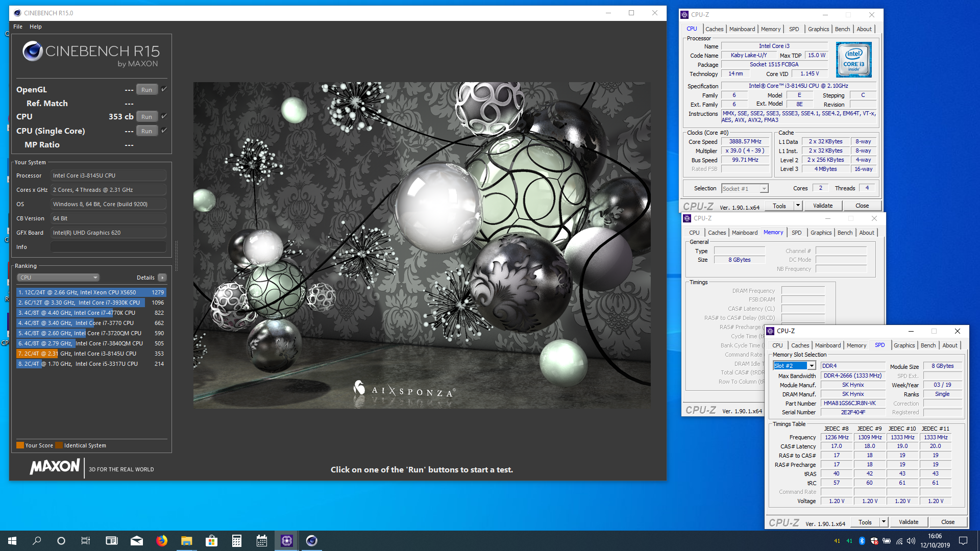Toggle the CPU test checkmark
Viewport: 980px width, 551px height.
point(164,116)
